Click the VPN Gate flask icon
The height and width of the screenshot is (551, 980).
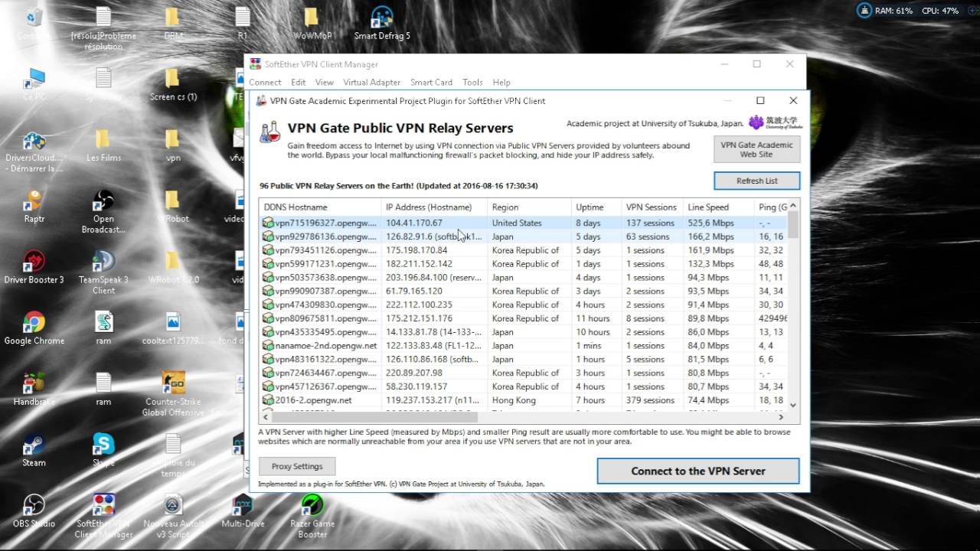point(269,132)
